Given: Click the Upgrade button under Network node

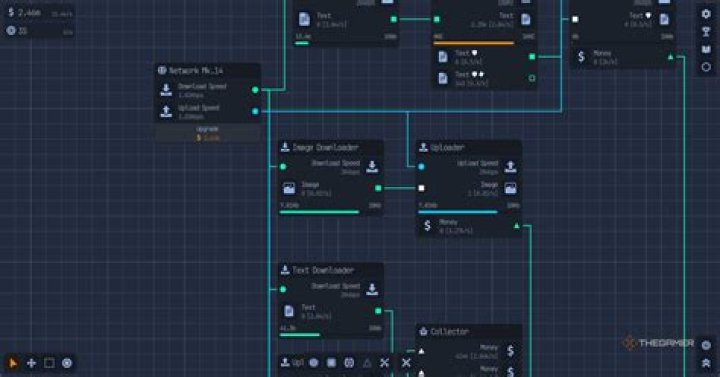Looking at the screenshot, I should tap(208, 134).
